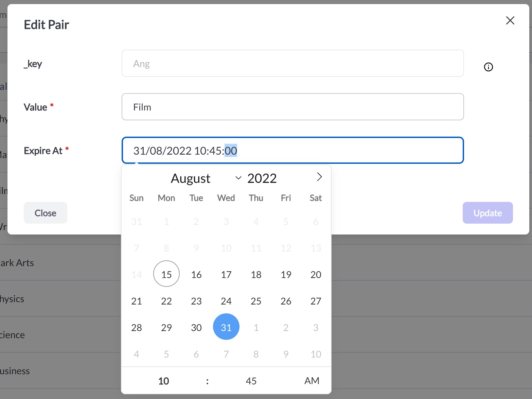Click the highlighted date 31
Image resolution: width=532 pixels, height=399 pixels.
pyautogui.click(x=226, y=327)
